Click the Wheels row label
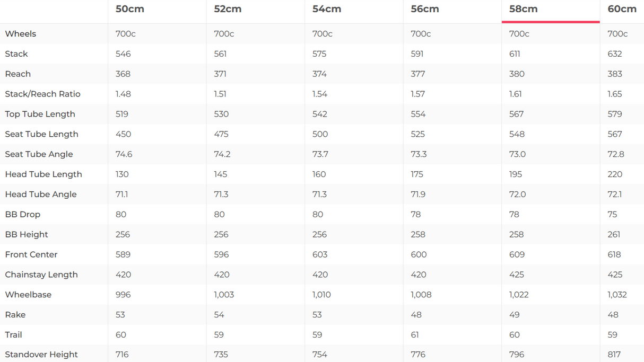Viewport: 644px width, 362px height. 21,34
